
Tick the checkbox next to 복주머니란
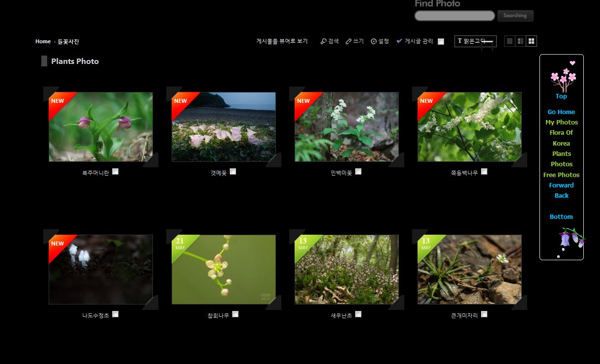point(115,172)
